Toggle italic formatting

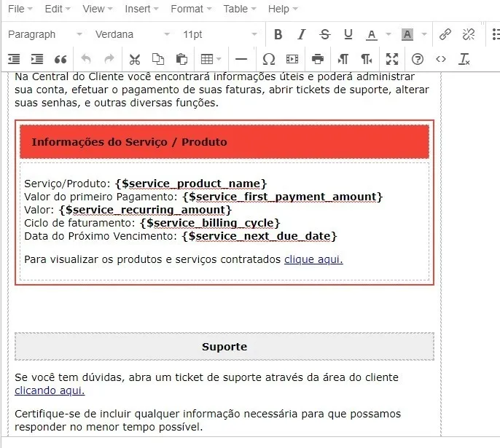pyautogui.click(x=301, y=34)
